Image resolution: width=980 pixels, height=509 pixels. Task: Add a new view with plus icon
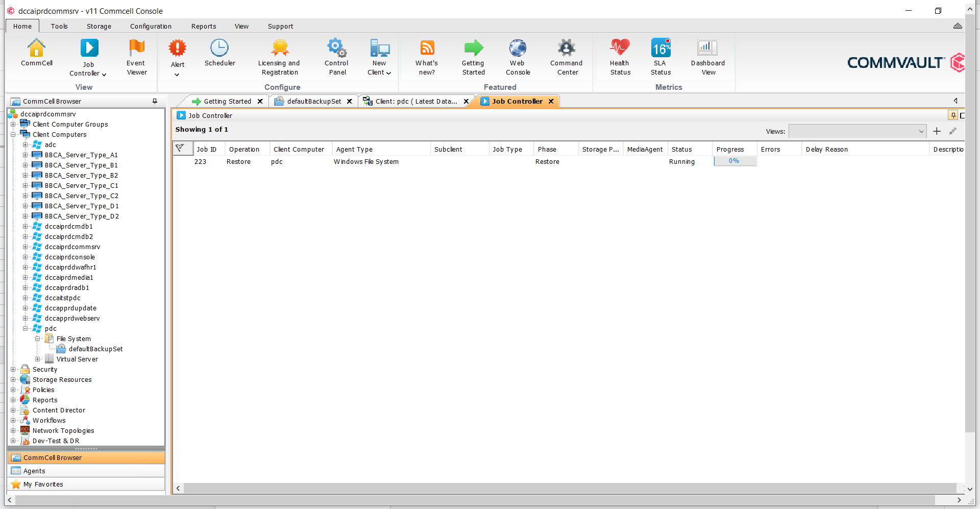pyautogui.click(x=937, y=131)
